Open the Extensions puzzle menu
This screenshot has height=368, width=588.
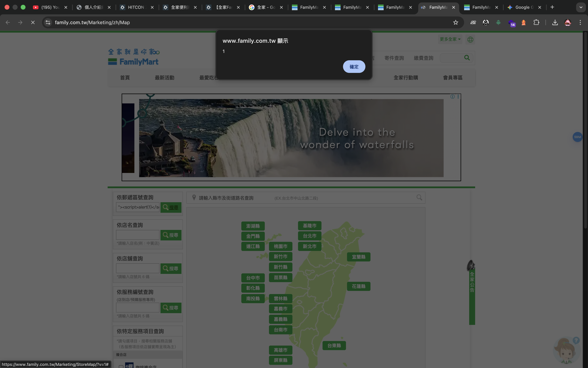pos(536,22)
